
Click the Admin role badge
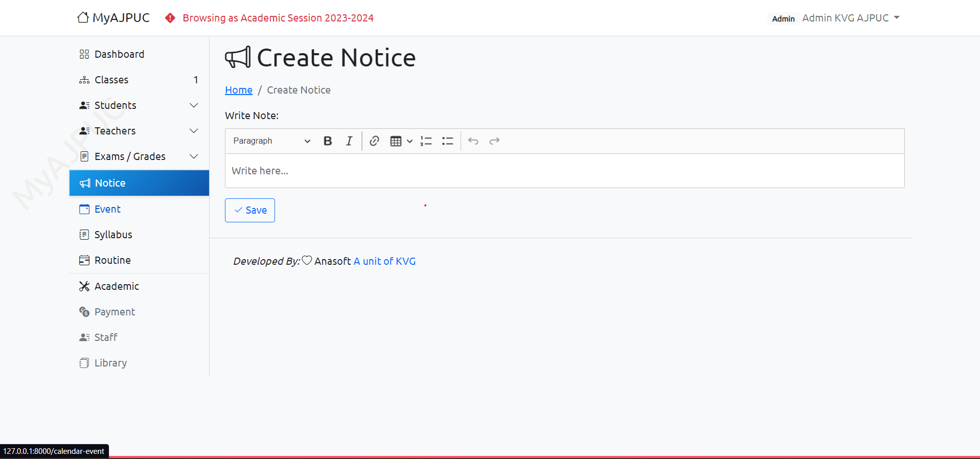tap(783, 18)
